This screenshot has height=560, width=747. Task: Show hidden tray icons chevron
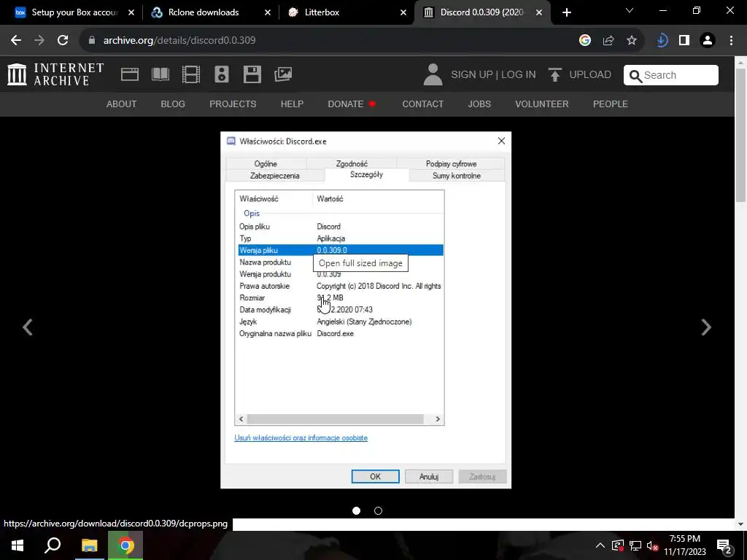[x=600, y=545]
